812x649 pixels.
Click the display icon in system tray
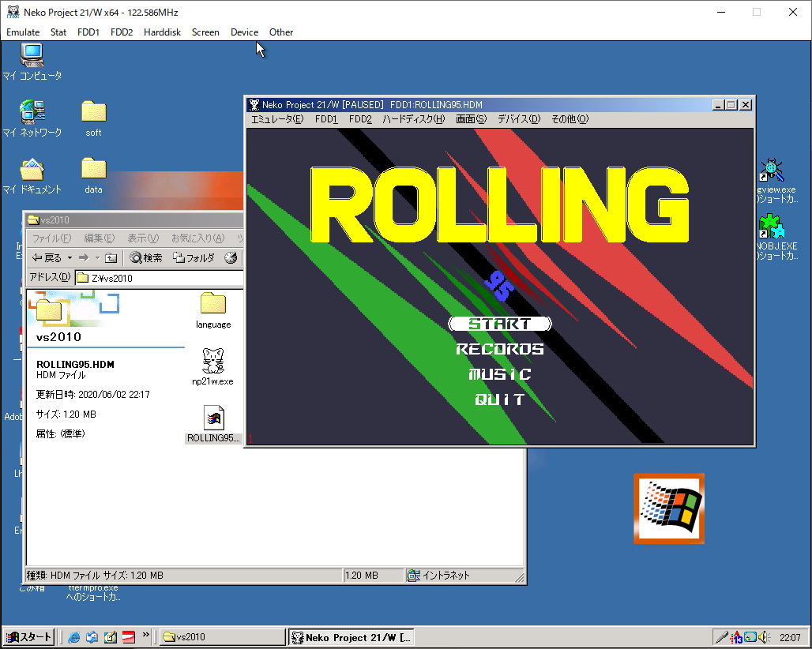coord(750,637)
